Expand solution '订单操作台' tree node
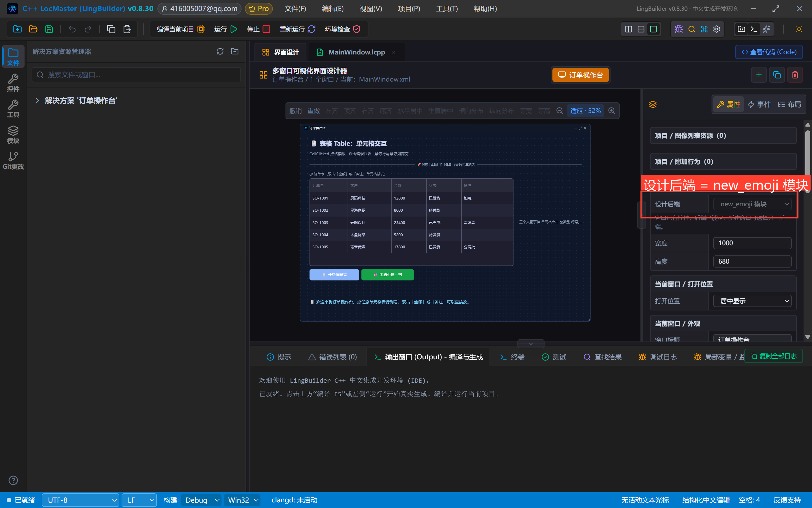Screen dimensions: 812x508 (37, 100)
